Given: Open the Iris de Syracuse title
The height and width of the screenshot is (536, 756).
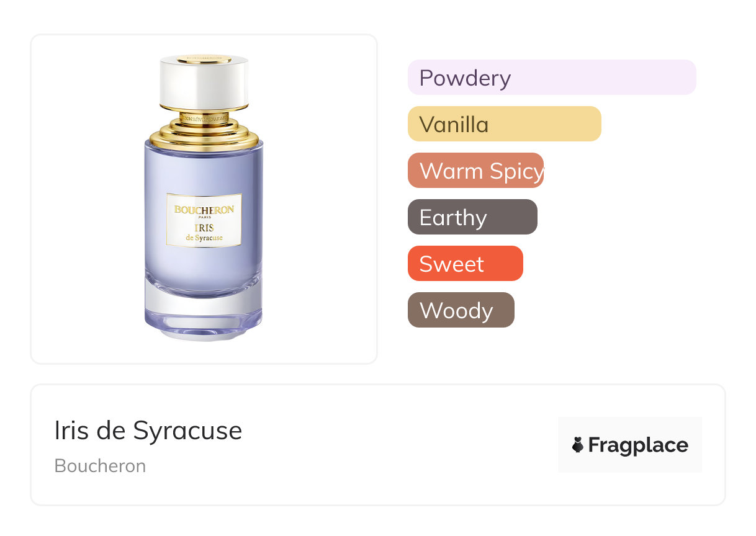Looking at the screenshot, I should tap(148, 431).
